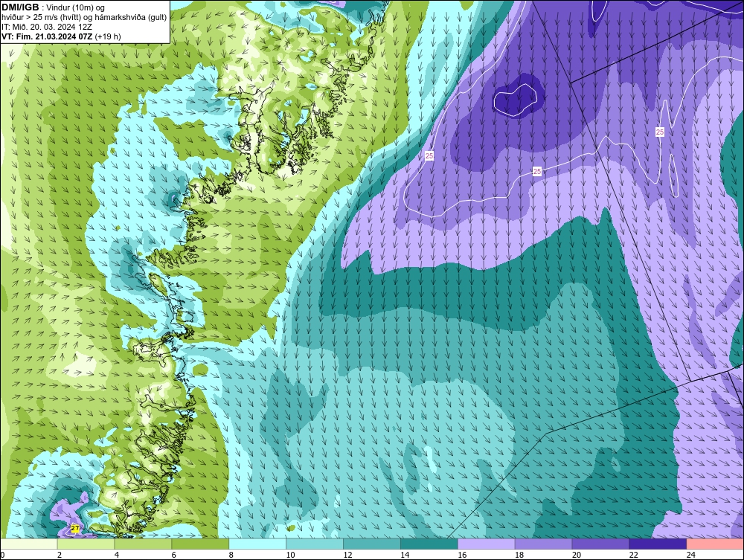Pick the teal 12–14 m/s legend swatch

371,544
